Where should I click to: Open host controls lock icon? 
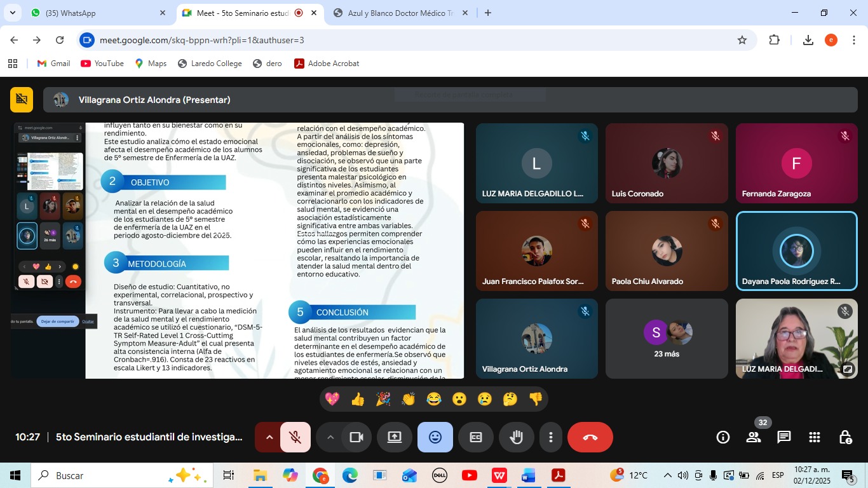(845, 437)
